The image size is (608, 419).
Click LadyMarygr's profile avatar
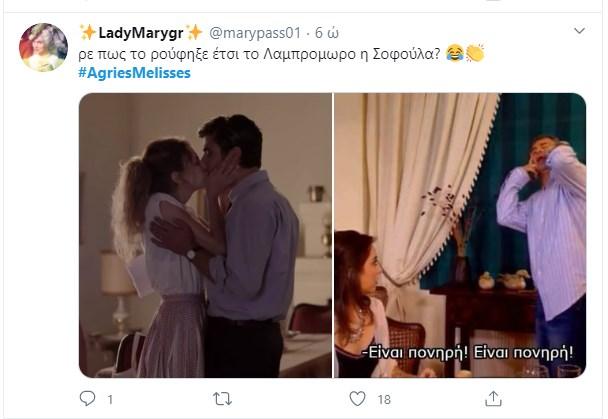point(44,49)
